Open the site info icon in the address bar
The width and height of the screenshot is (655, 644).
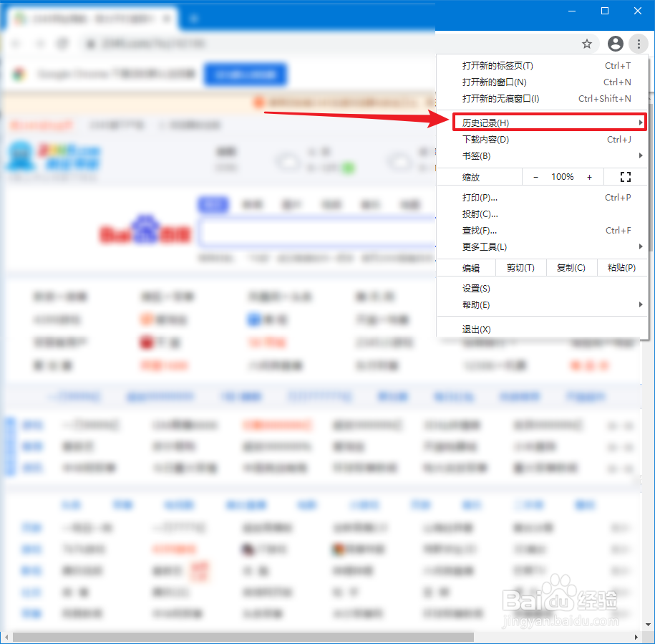90,44
